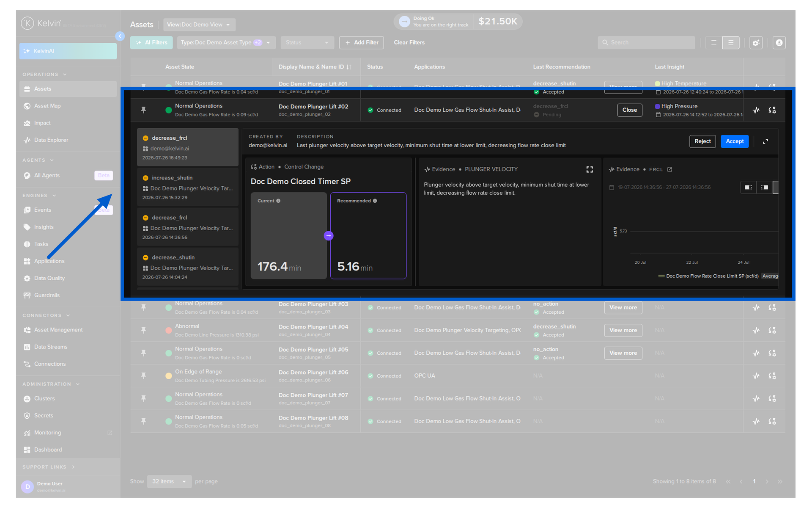Accept the decrease_frcl recommendation
812x508 pixels.
point(735,141)
